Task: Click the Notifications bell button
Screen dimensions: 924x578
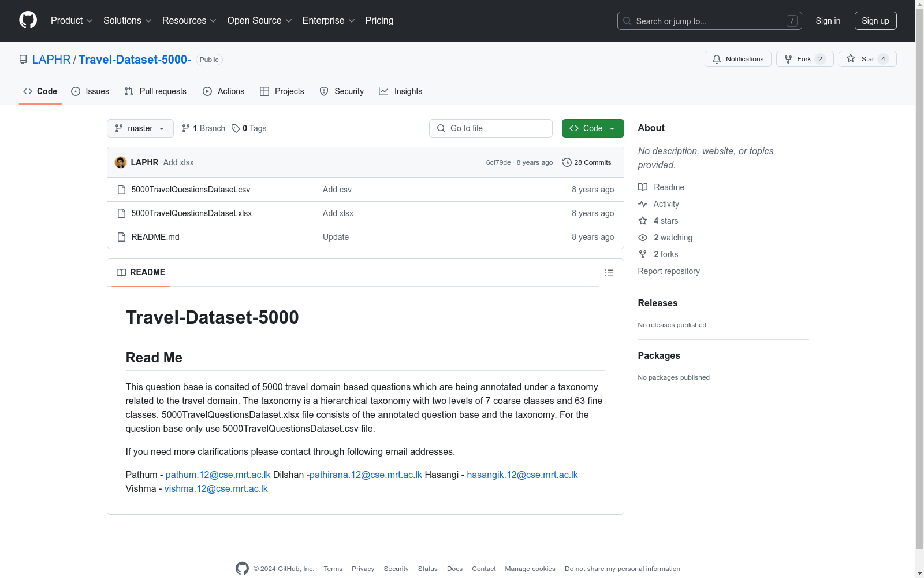Action: click(x=738, y=59)
